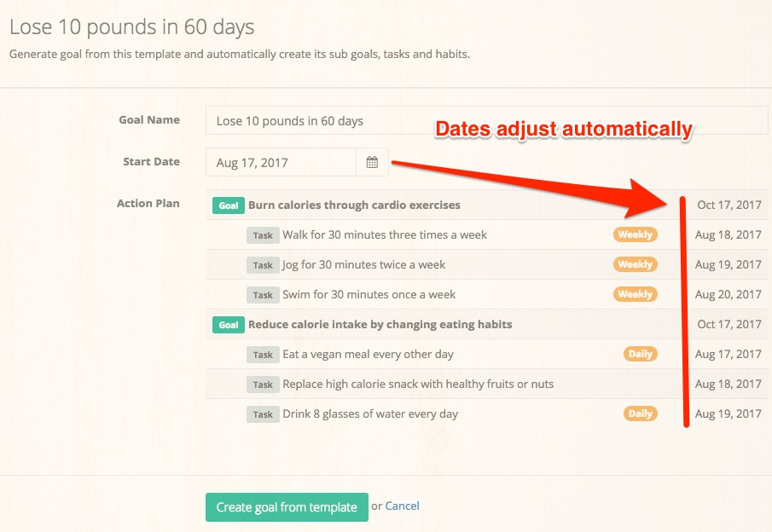This screenshot has height=532, width=772.
Task: Select the Goal badge beside Burn calories
Action: point(229,205)
